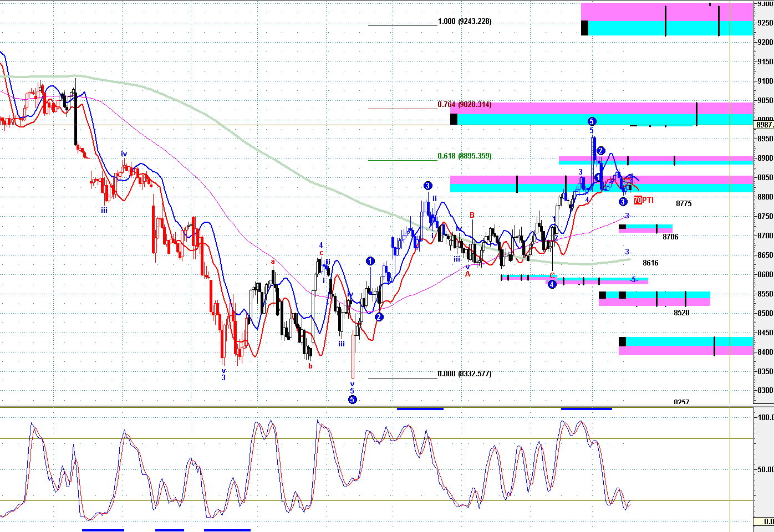Click the red 70 PTI indicator label
The image size is (774, 532).
click(643, 200)
